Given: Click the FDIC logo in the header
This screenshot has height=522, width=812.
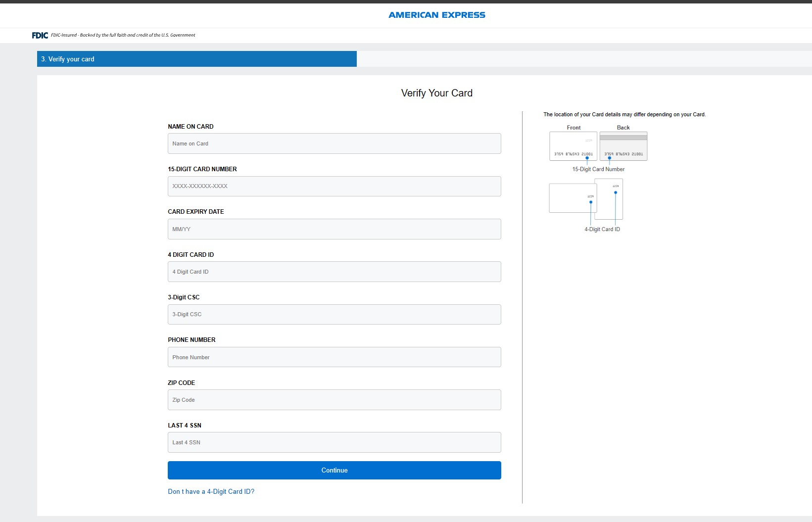Looking at the screenshot, I should 40,35.
